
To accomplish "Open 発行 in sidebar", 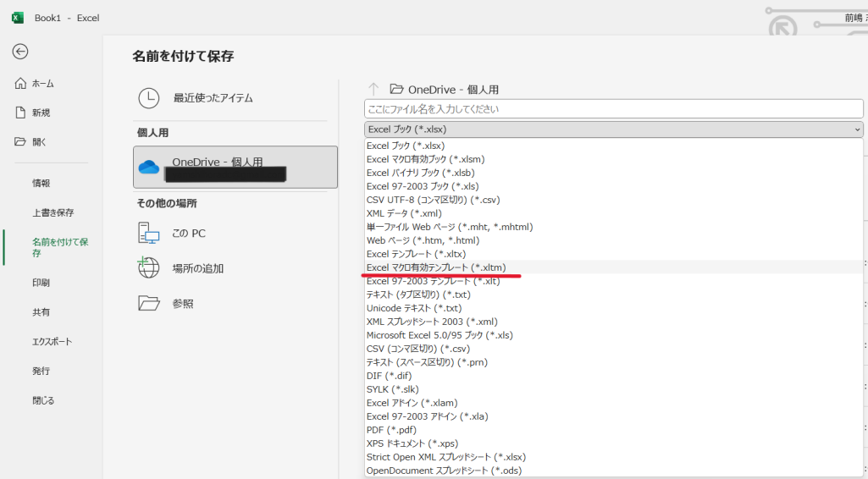I will click(x=41, y=371).
